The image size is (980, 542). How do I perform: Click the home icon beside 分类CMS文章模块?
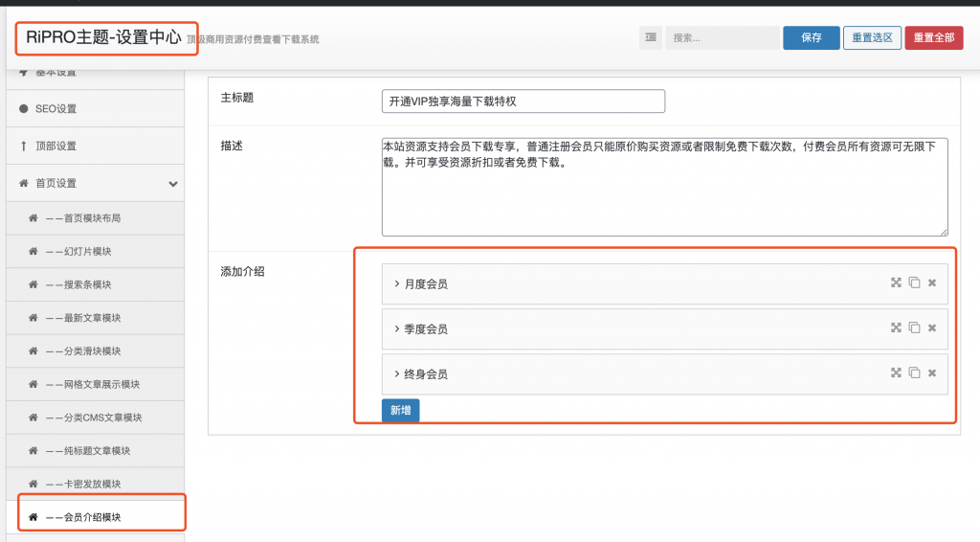tap(33, 417)
